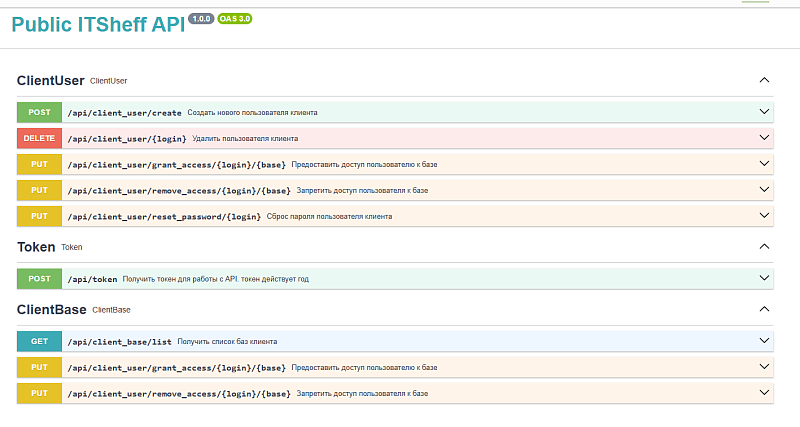The height and width of the screenshot is (427, 800).
Task: Click description 'Удалить пользователя клиента'
Action: (245, 138)
